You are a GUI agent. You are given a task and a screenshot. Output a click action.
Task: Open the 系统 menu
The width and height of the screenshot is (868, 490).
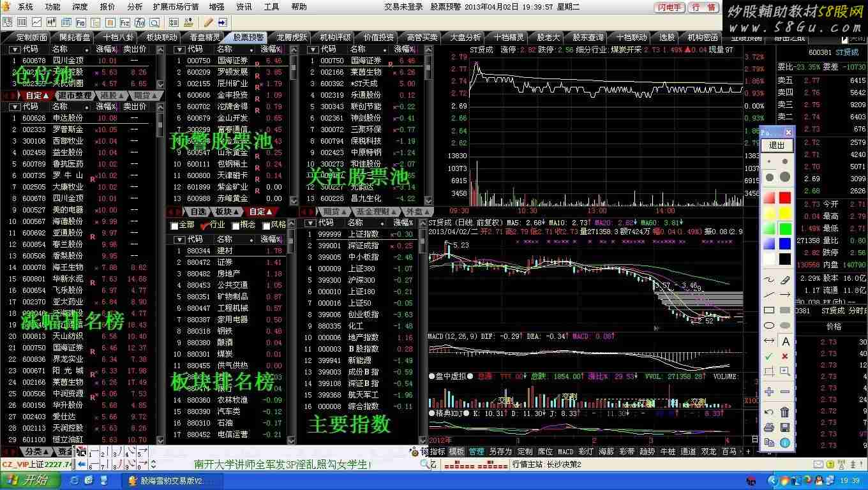point(26,6)
